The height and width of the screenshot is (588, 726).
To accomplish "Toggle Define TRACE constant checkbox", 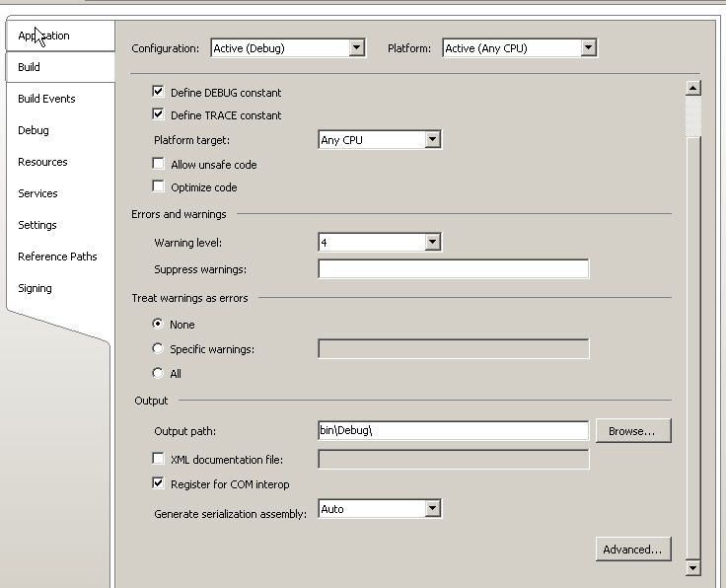I will [159, 113].
